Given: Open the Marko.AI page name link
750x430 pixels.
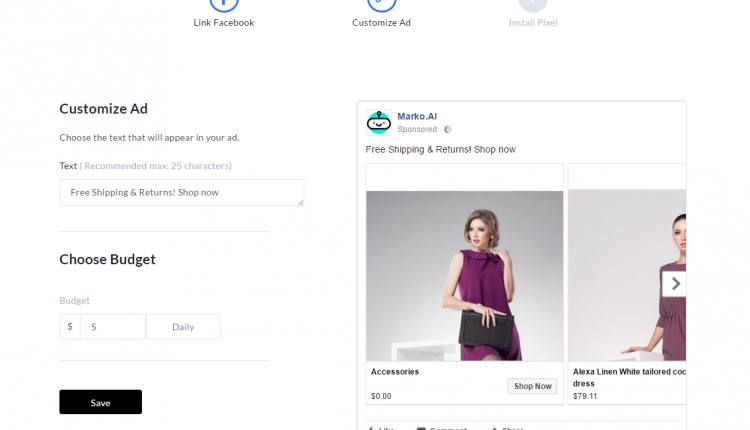Looking at the screenshot, I should click(x=417, y=116).
